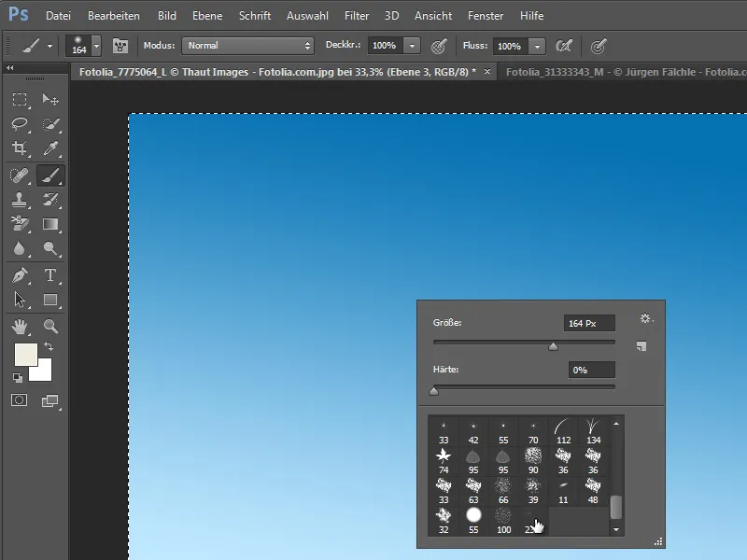The width and height of the screenshot is (747, 560).
Task: Open the Auswahl menu
Action: pyautogui.click(x=307, y=16)
